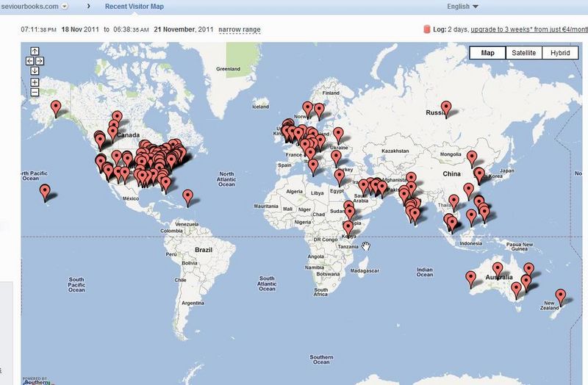
Task: Click the 21 November, 2011 end date
Action: point(183,29)
